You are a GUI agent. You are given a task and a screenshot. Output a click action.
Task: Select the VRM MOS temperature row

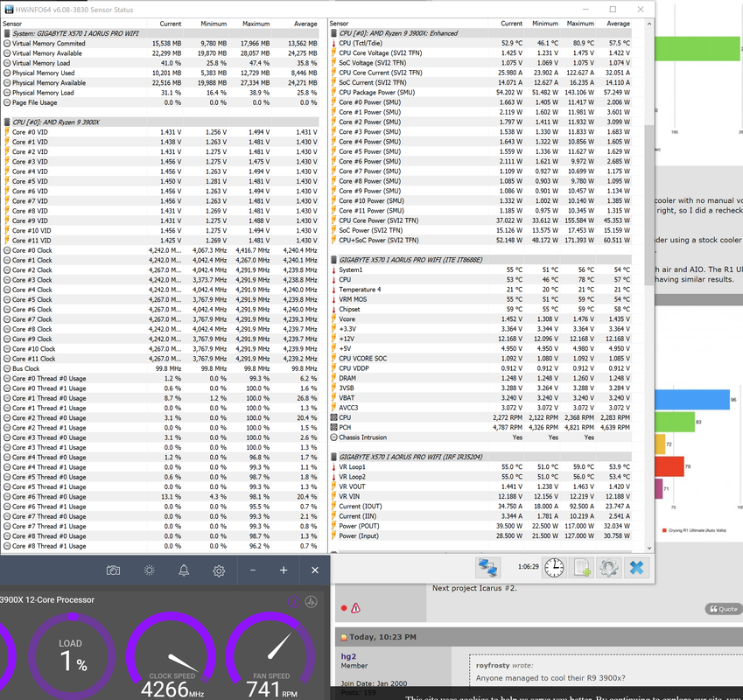(x=480, y=299)
